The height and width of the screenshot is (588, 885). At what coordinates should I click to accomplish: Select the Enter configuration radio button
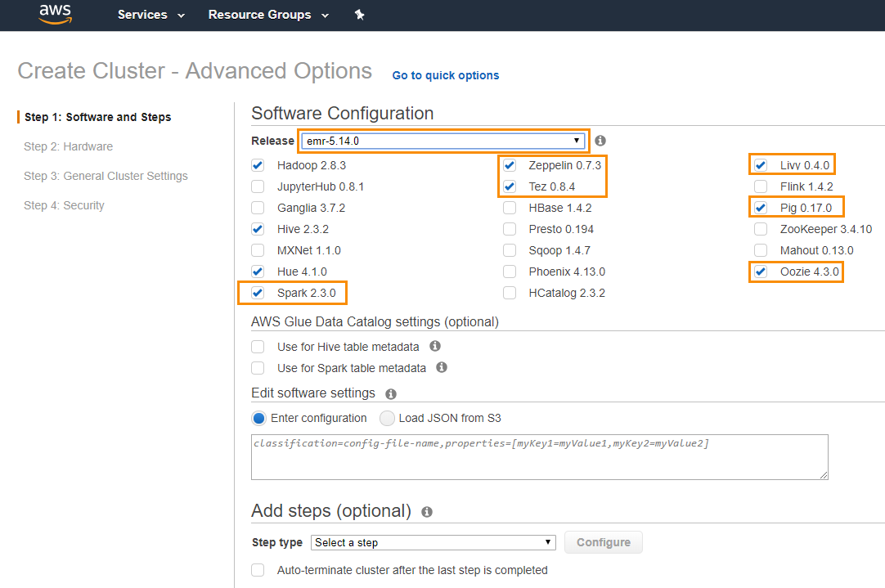click(x=259, y=418)
